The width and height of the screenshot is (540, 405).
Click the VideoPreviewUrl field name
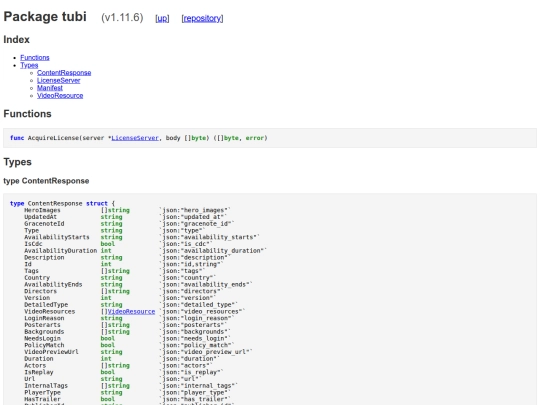click(x=51, y=352)
